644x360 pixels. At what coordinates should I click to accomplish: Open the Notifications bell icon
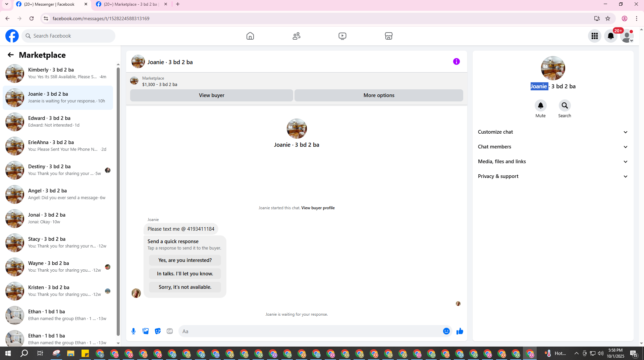tap(611, 36)
